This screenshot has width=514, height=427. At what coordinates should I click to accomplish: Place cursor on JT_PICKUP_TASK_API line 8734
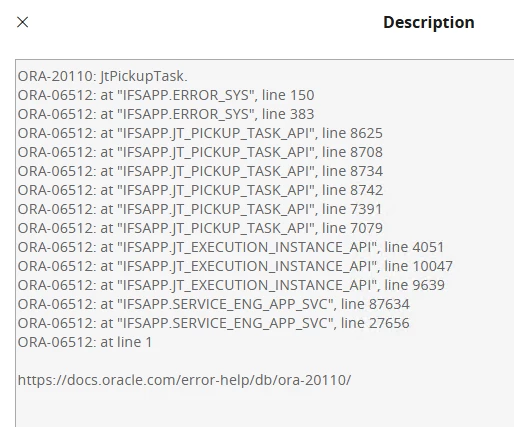pos(200,171)
